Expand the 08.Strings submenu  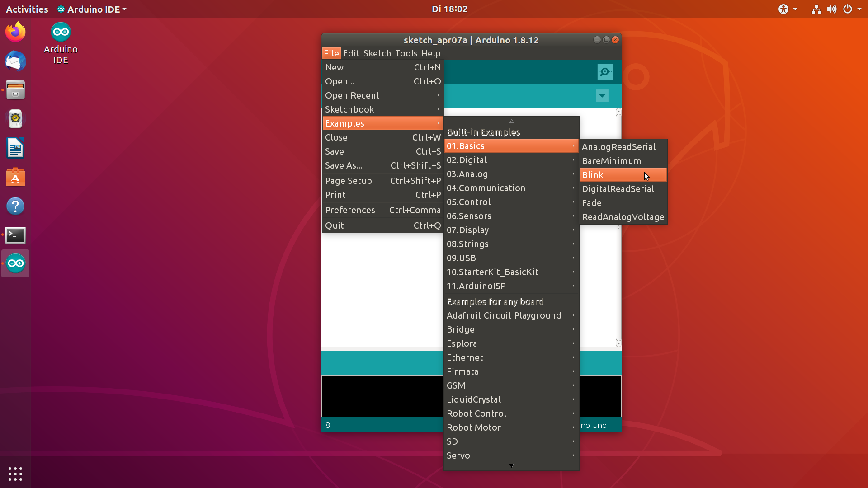click(x=511, y=244)
